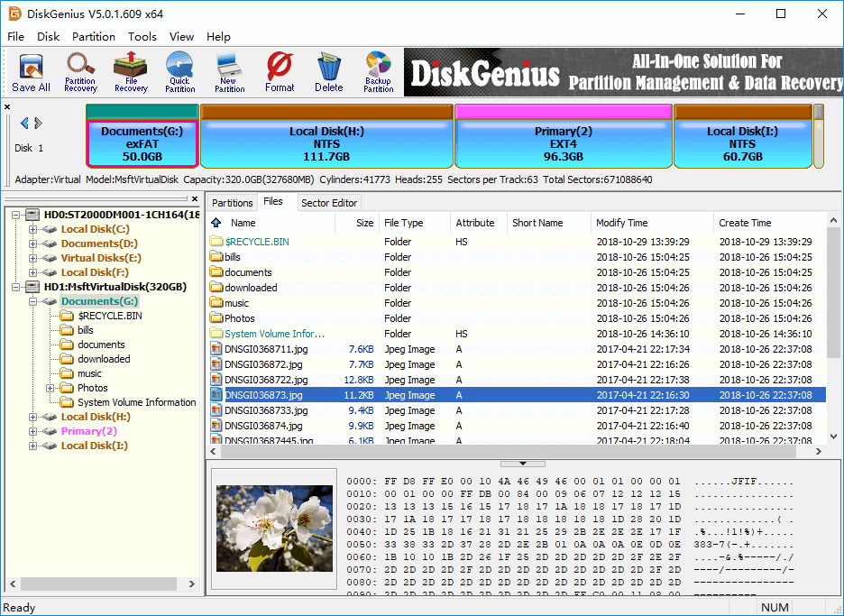Switch to the Partitions tab
844x616 pixels.
pyautogui.click(x=232, y=203)
